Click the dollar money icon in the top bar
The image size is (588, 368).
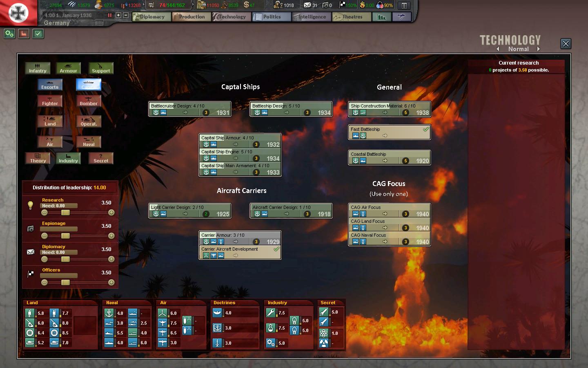[246, 5]
